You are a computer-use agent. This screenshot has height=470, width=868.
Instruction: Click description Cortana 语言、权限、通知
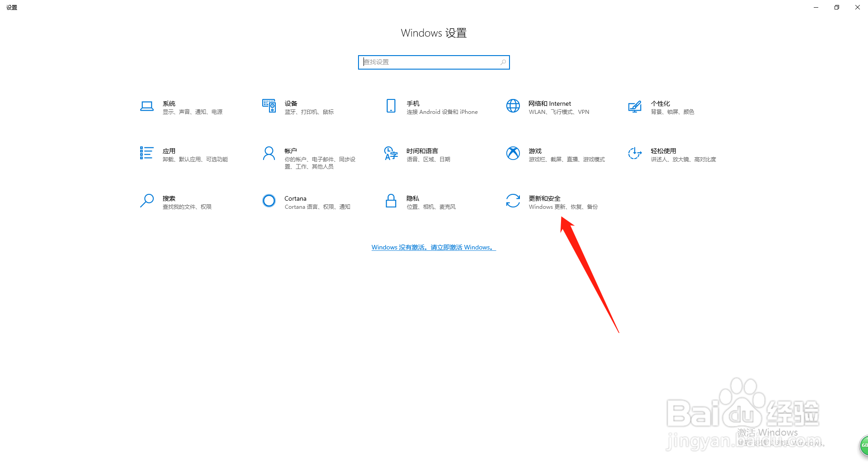[317, 207]
